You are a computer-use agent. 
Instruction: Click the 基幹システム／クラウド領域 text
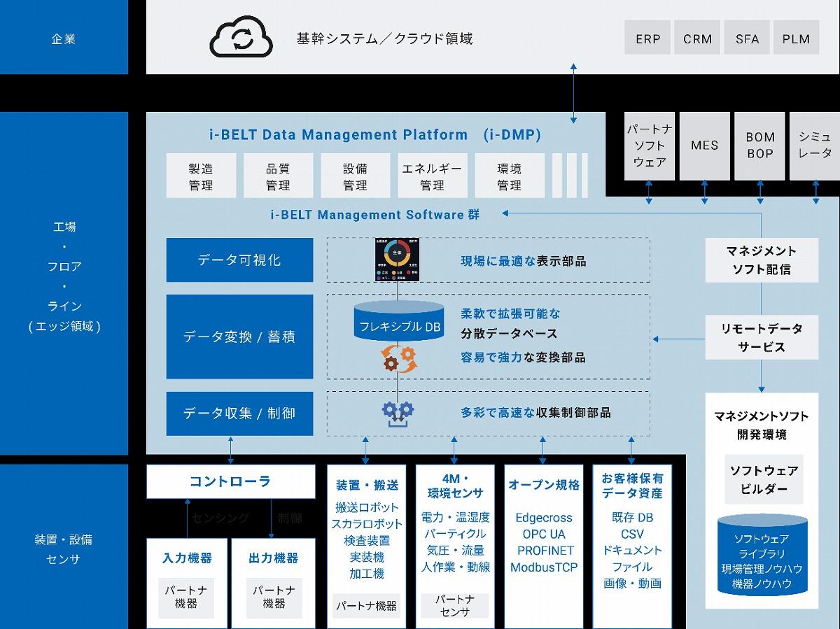coord(384,38)
